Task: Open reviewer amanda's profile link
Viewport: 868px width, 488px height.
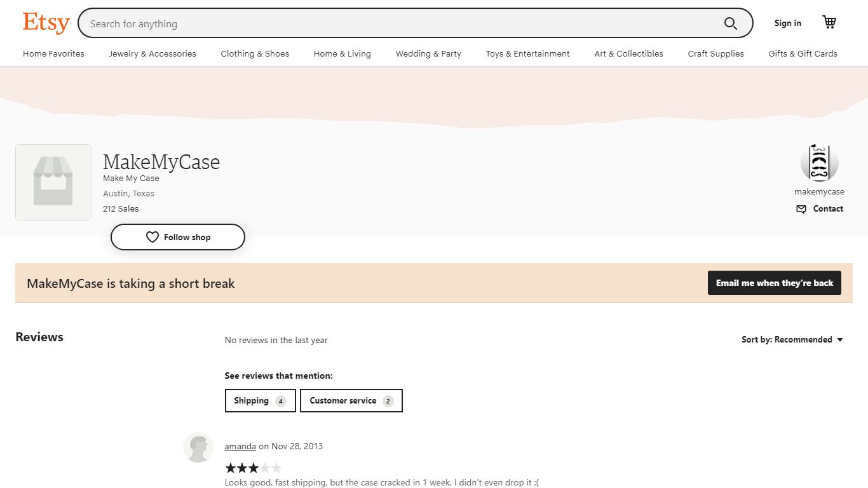Action: [240, 446]
